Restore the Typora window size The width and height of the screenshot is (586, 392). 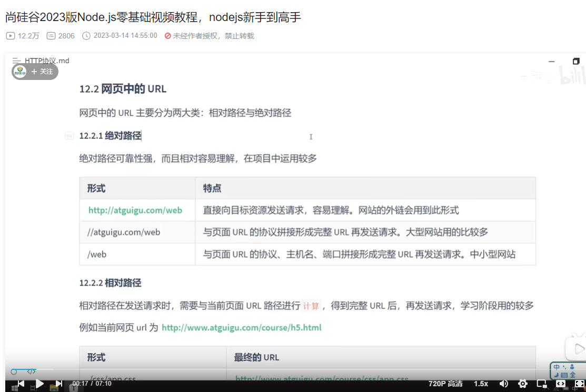pos(576,61)
